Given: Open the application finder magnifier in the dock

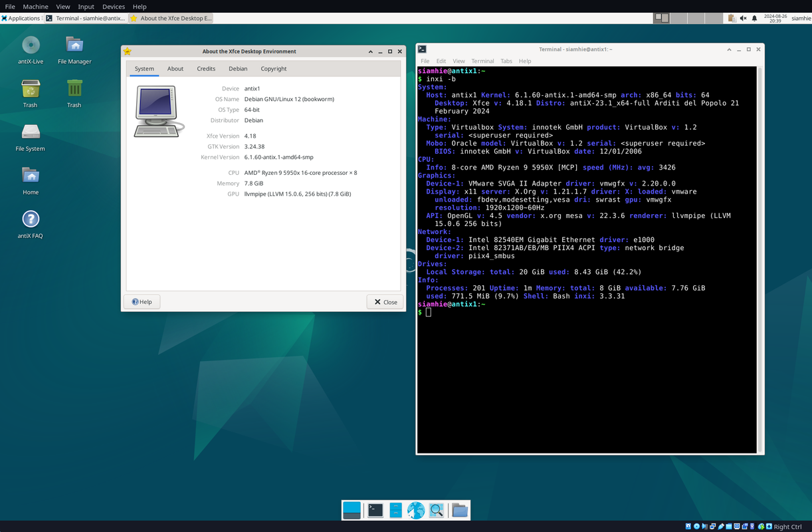Looking at the screenshot, I should 437,510.
